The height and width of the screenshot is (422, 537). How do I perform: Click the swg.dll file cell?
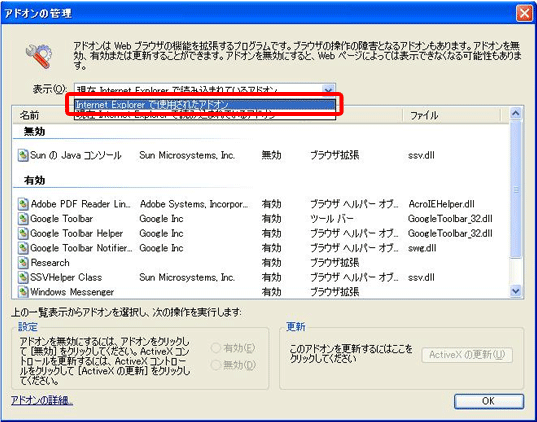click(422, 248)
